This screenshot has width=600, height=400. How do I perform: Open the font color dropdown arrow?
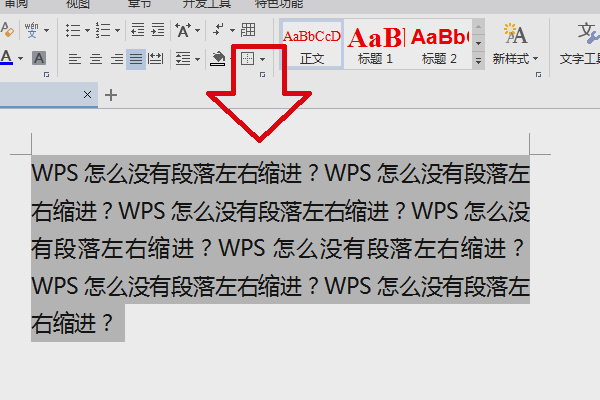[20, 59]
